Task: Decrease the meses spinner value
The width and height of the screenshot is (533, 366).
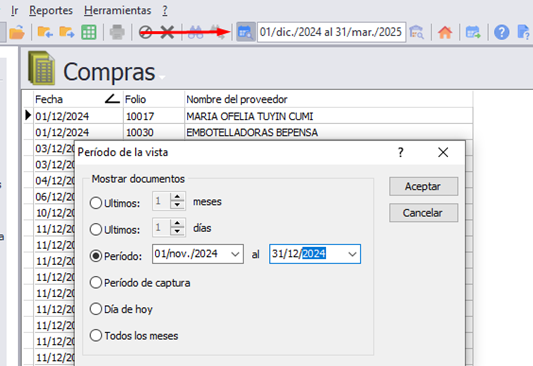Action: click(177, 205)
